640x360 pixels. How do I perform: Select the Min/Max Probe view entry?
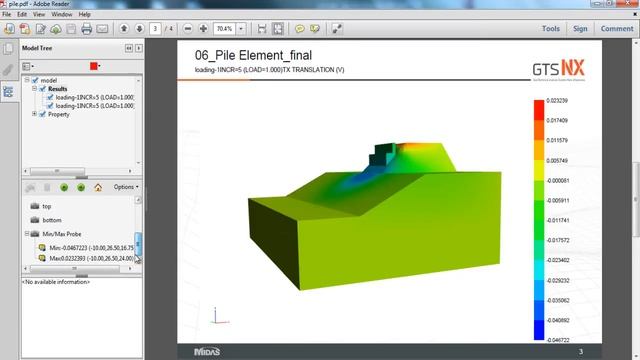pos(62,234)
